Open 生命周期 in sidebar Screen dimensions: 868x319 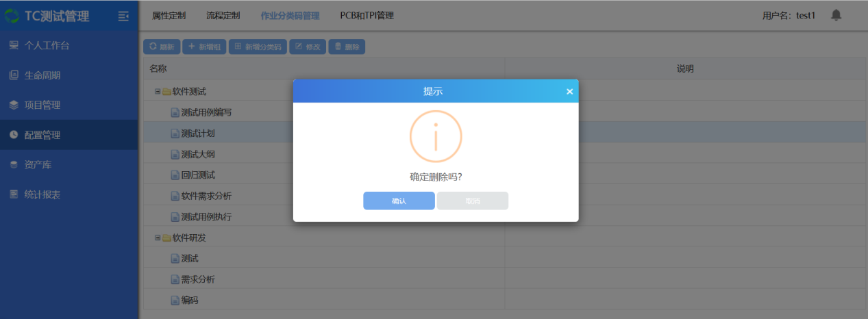(x=69, y=75)
